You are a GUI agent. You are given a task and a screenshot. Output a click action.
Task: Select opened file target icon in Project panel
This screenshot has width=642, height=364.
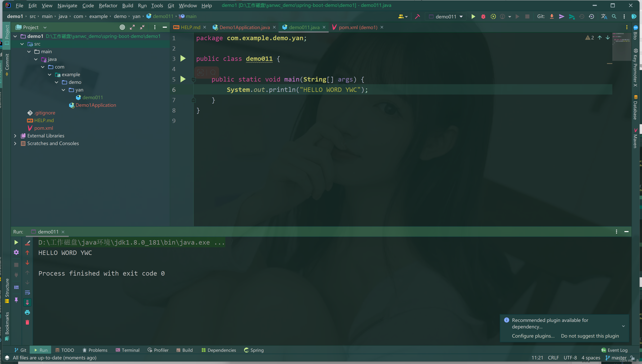tap(122, 27)
